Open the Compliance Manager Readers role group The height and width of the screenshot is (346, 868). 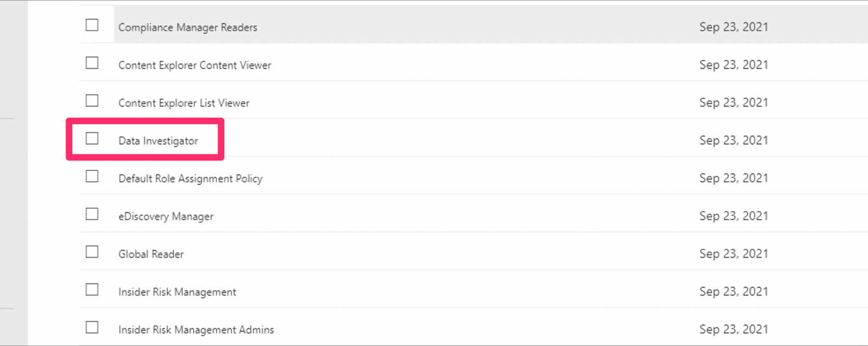click(x=188, y=27)
